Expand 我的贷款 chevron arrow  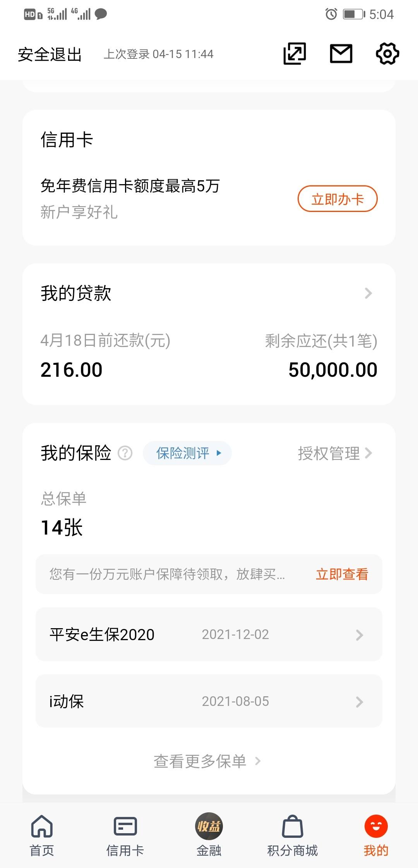(x=368, y=293)
